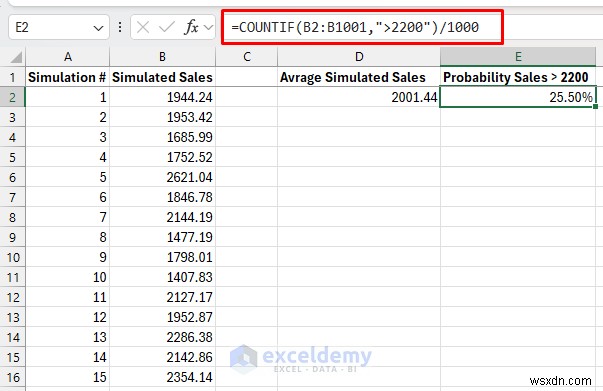Select the cell with value 1944.24

click(x=162, y=97)
